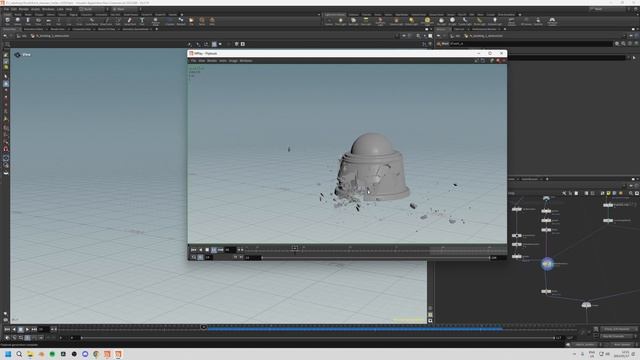Toggle play forward in MPlay

213,249
